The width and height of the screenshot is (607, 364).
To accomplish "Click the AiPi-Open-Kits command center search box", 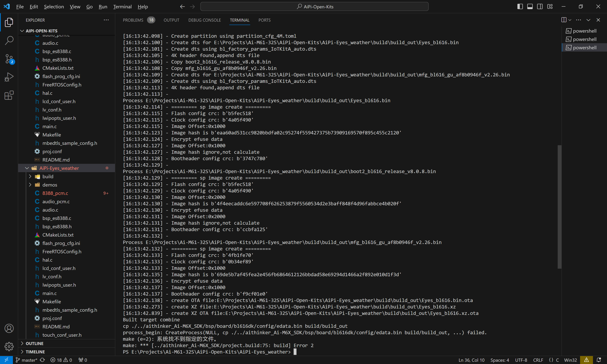I will (x=314, y=7).
